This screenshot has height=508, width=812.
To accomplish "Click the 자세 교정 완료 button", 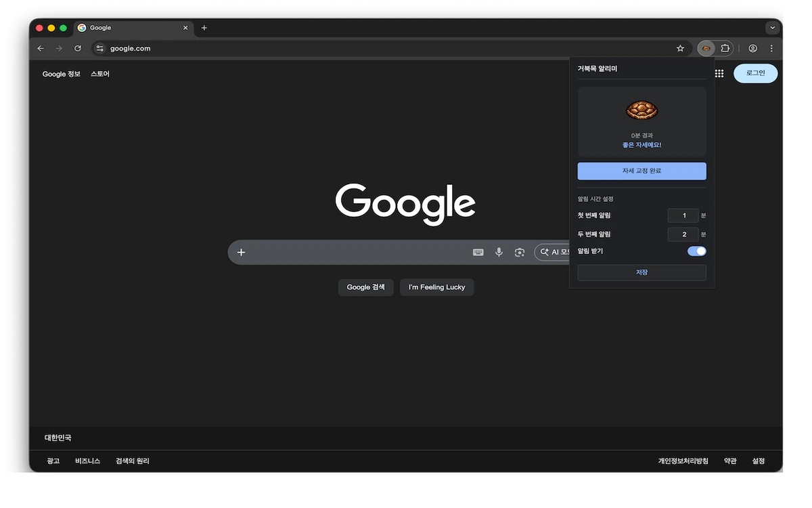I will (641, 171).
